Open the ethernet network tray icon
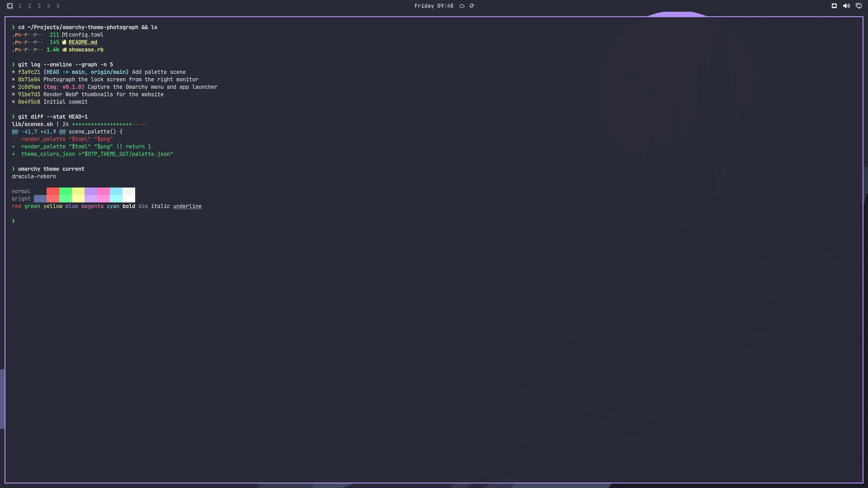 tap(834, 6)
